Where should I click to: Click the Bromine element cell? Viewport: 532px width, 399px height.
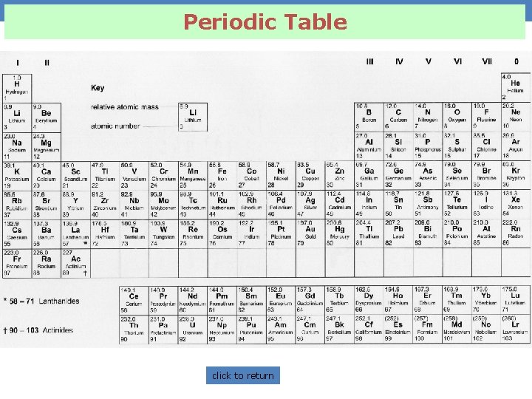(x=486, y=175)
